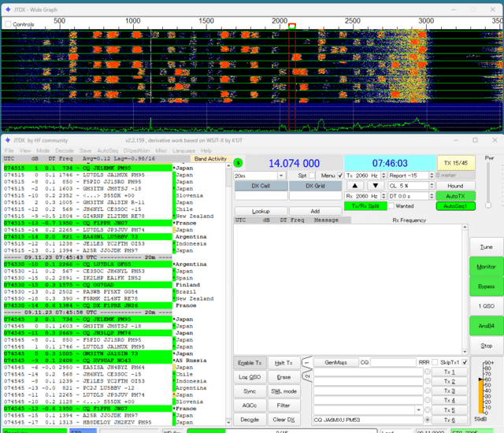Screen dimensions: 504x433
Task: Open the File menu
Action: (x=9, y=150)
